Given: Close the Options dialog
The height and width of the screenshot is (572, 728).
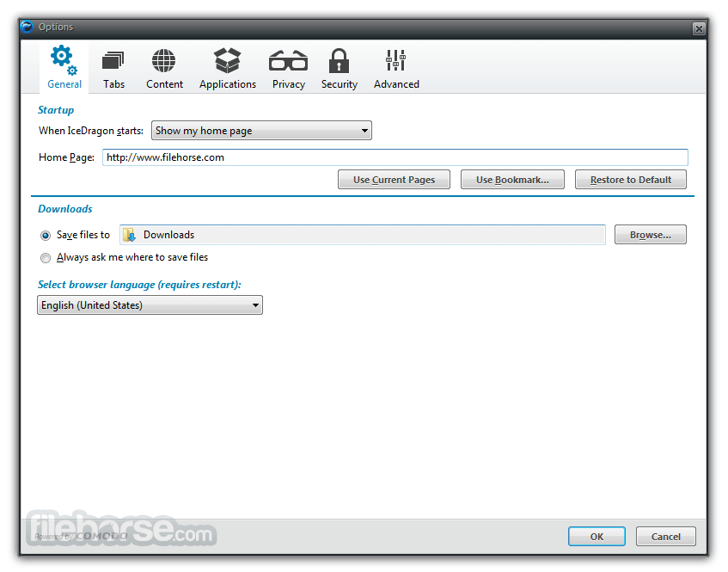Looking at the screenshot, I should click(698, 28).
